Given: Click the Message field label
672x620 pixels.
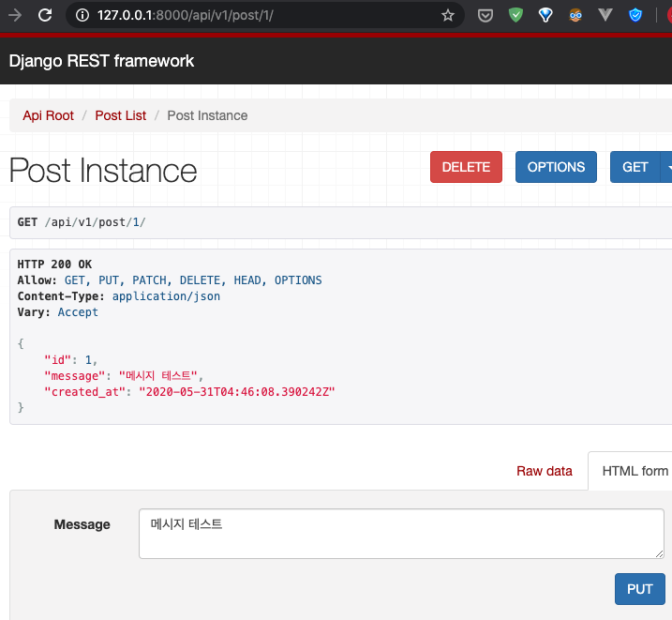Looking at the screenshot, I should click(82, 524).
